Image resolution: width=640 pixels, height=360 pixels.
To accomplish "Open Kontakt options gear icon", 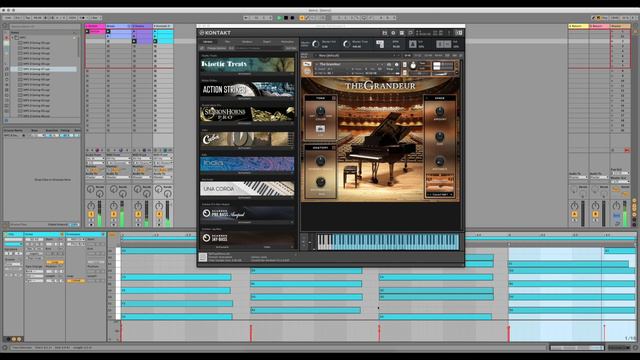I will (x=393, y=33).
